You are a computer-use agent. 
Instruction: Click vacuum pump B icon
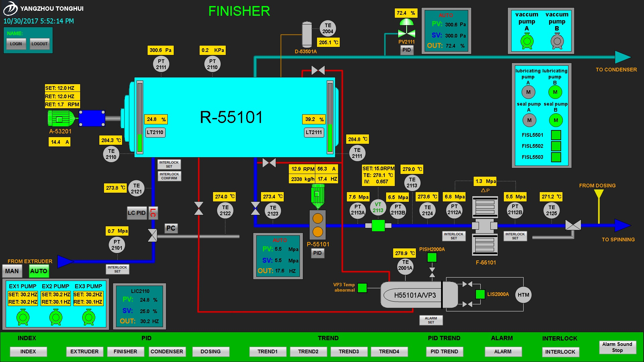tap(557, 42)
